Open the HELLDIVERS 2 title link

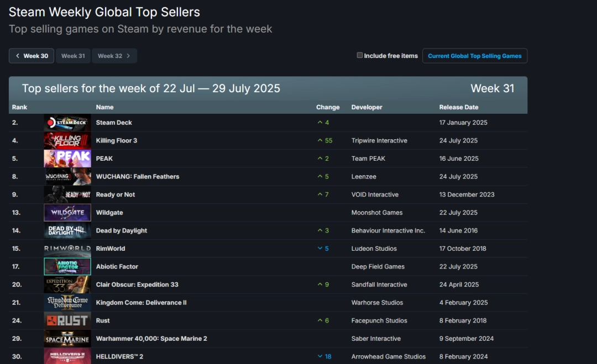(x=119, y=357)
